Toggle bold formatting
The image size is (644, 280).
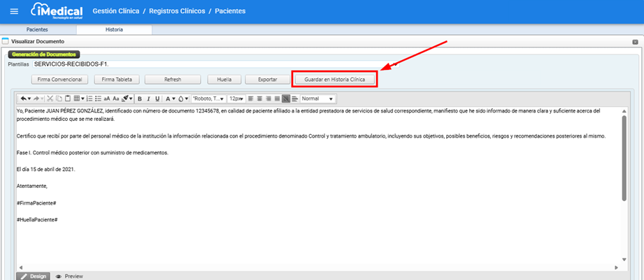(x=139, y=98)
